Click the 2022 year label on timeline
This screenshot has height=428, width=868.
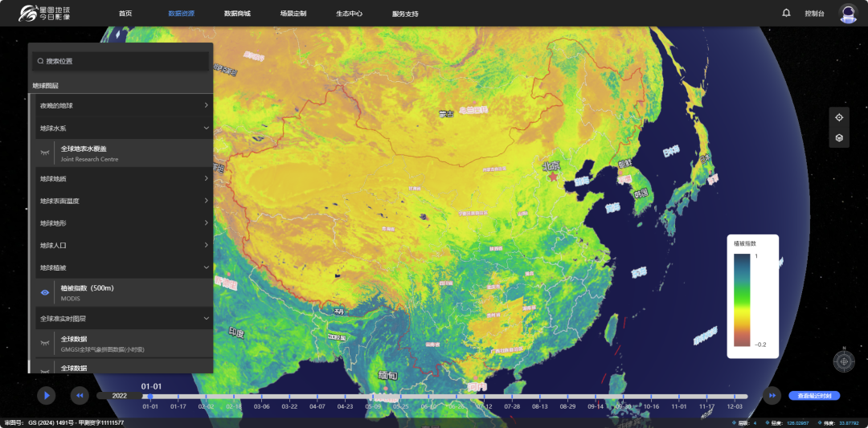(x=120, y=396)
